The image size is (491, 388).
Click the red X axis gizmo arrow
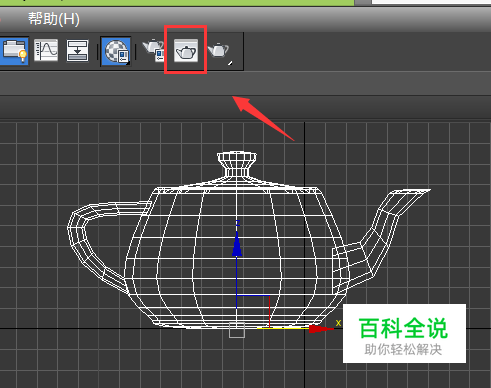click(x=321, y=329)
